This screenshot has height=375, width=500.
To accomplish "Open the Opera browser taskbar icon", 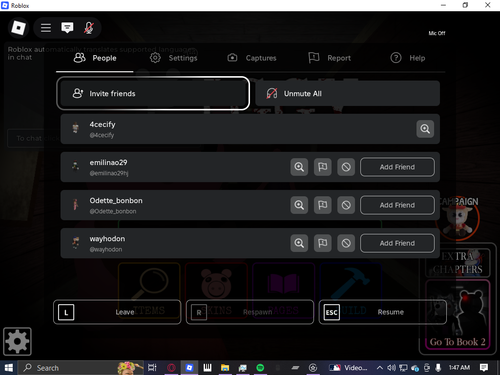I will tap(171, 368).
